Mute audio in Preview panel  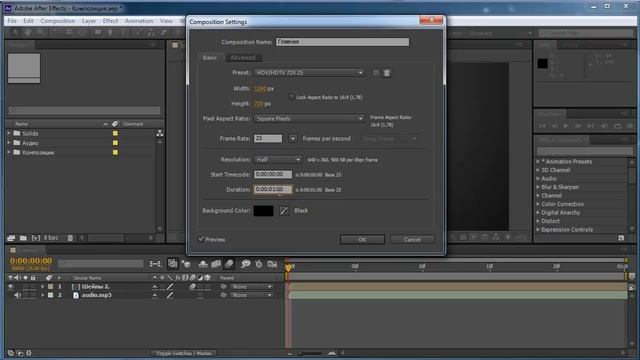[604, 126]
